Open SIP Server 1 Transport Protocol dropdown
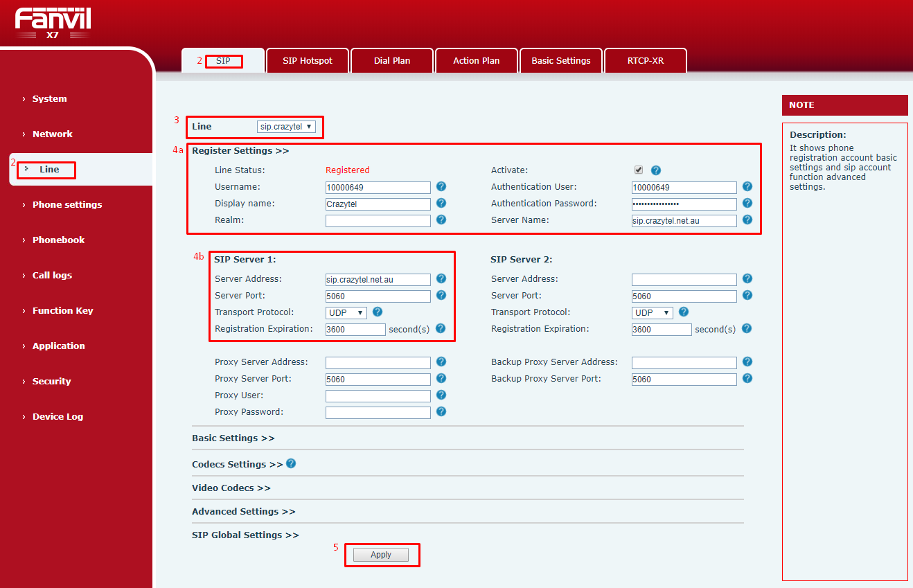The height and width of the screenshot is (588, 913). tap(346, 313)
